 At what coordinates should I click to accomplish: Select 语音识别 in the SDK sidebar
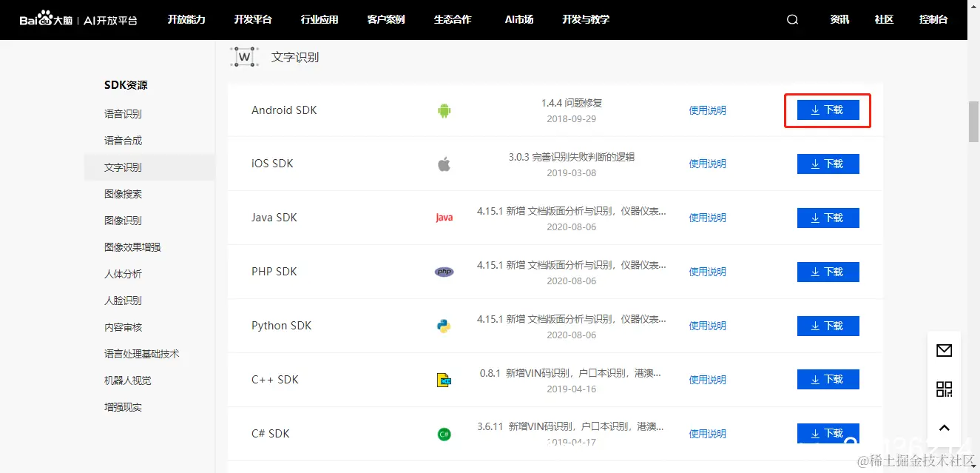click(x=123, y=114)
